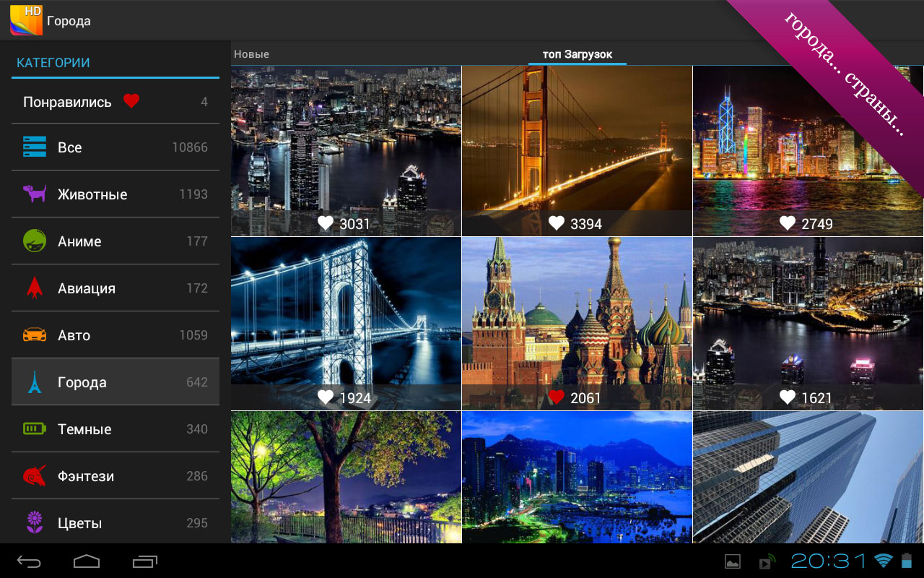Click the red heart next to Понравились
The width and height of the screenshot is (924, 578).
[x=131, y=101]
